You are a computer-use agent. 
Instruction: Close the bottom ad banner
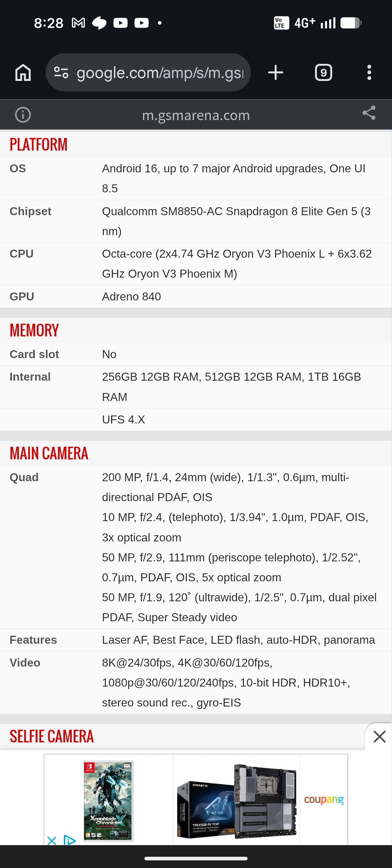pos(379,737)
